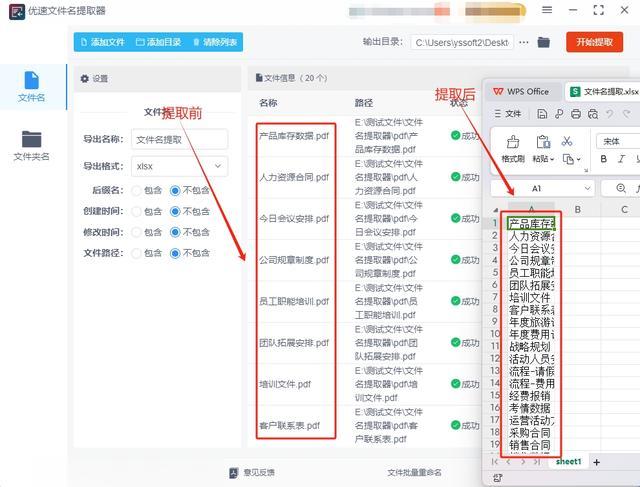Open output folder icon
Image resolution: width=640 pixels, height=487 pixels.
(x=543, y=42)
